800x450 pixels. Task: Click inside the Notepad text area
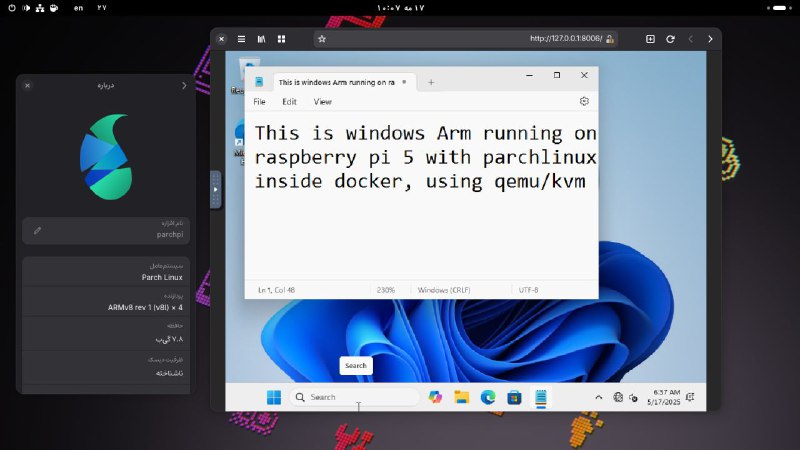click(x=421, y=196)
